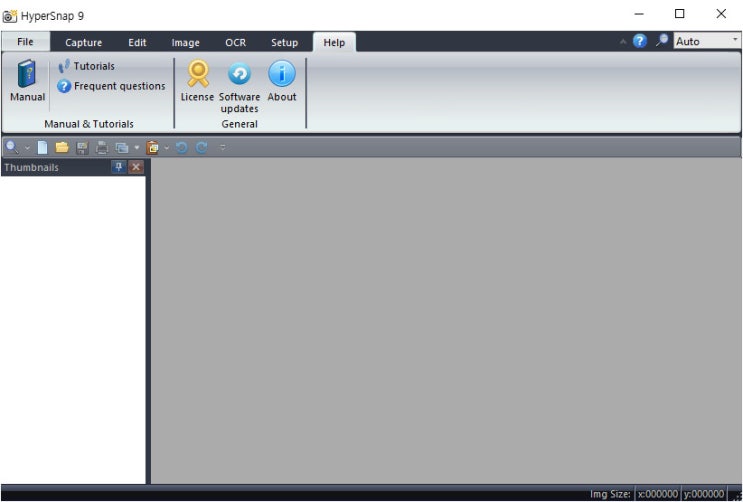743x502 pixels.
Task: Switch to the Image tab
Action: (185, 43)
